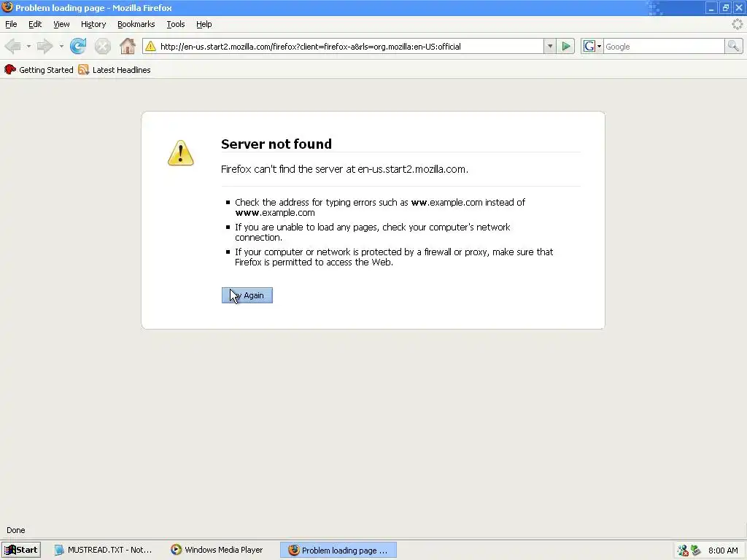Open the Windows Start button

[21, 550]
